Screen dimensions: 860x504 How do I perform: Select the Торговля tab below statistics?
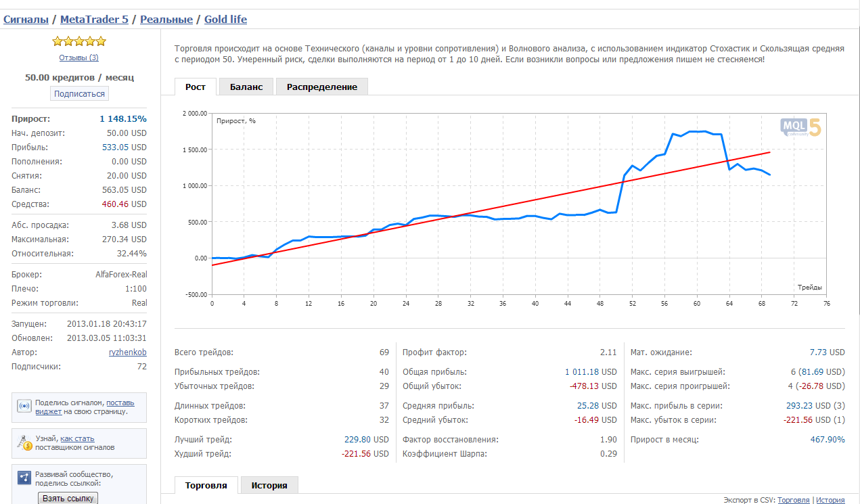pyautogui.click(x=206, y=485)
